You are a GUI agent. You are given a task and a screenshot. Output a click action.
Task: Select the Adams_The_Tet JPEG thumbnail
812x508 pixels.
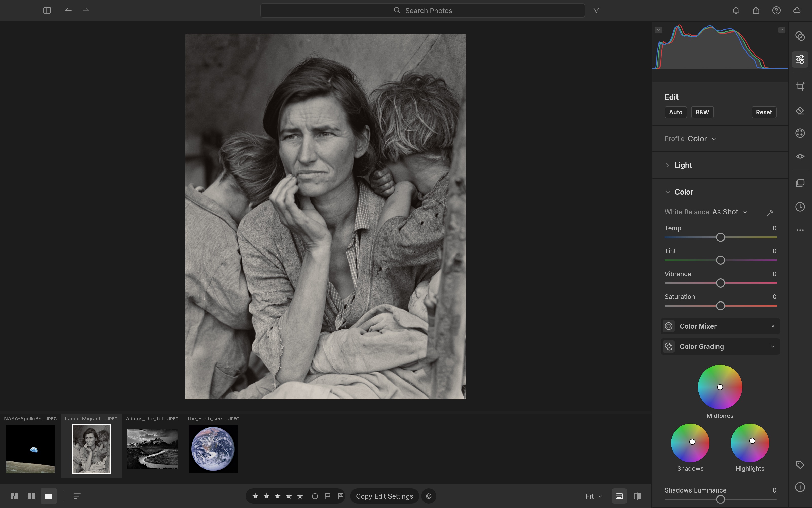[152, 449]
